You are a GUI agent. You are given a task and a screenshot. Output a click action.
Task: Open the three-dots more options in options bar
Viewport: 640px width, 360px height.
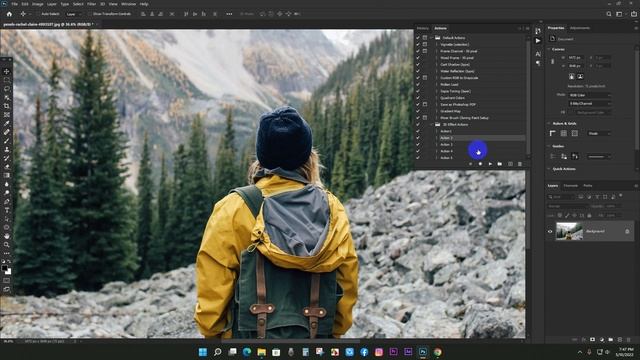(229, 14)
